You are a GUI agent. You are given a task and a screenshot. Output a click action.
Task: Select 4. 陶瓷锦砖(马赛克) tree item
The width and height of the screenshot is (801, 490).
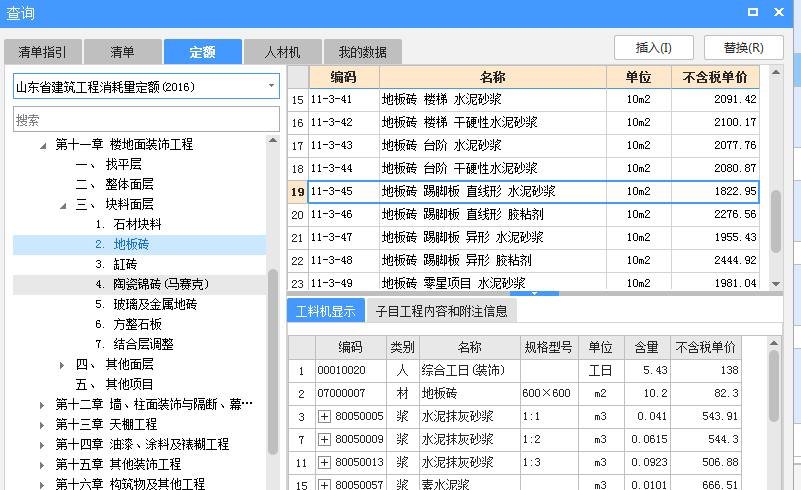[x=139, y=284]
